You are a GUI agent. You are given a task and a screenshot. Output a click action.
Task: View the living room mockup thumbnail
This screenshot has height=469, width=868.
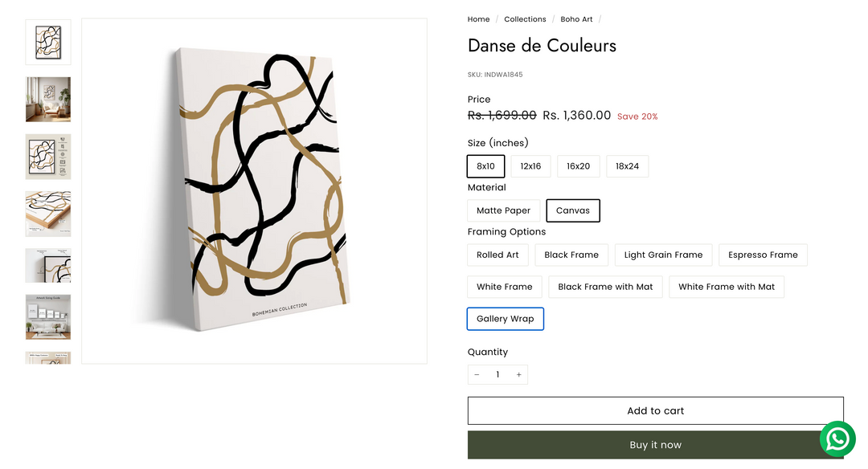coord(48,100)
